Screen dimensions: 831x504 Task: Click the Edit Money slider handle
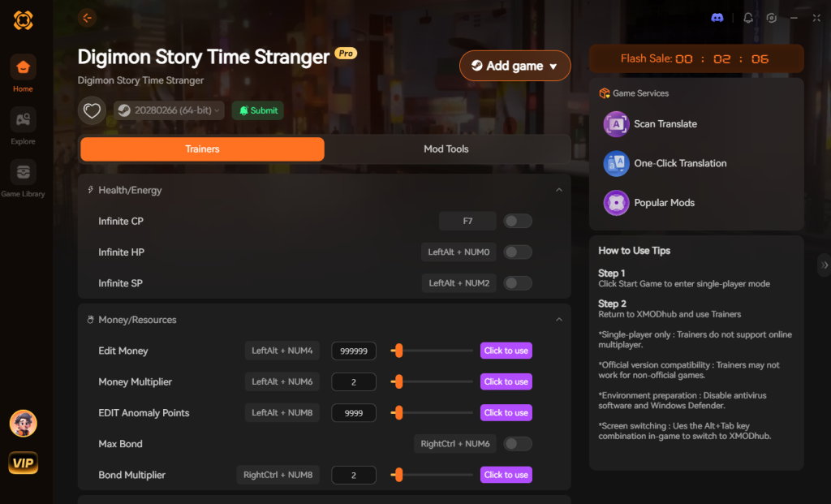click(x=398, y=351)
